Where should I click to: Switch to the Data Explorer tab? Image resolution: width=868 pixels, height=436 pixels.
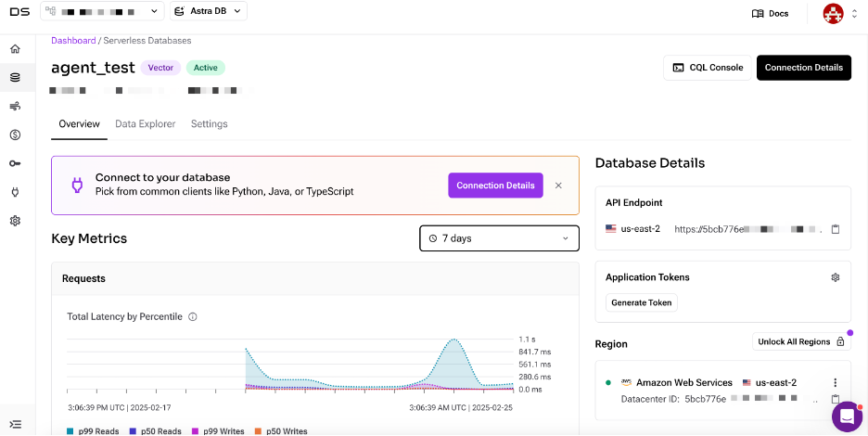click(x=145, y=124)
